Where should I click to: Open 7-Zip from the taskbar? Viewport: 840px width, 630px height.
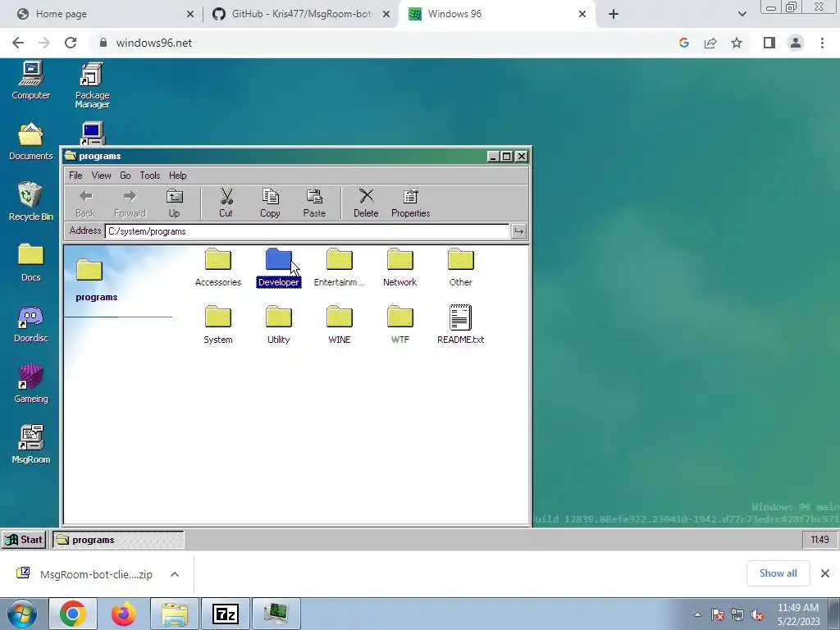[x=225, y=614]
